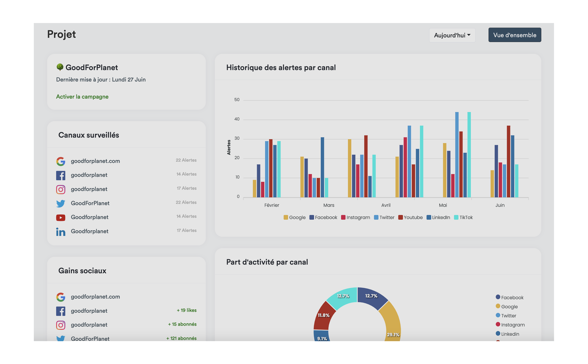Click the YouTube icon in Canaux surveillés
The width and height of the screenshot is (588, 364).
(x=61, y=217)
